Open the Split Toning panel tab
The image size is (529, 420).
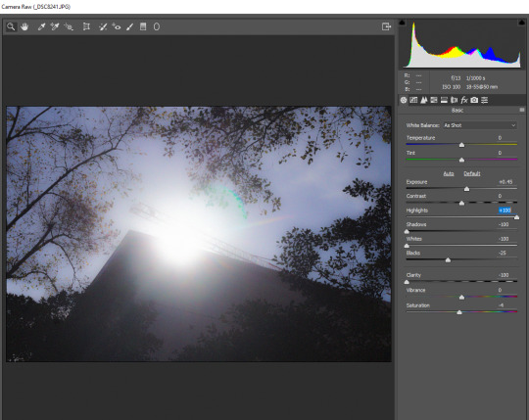coord(444,100)
